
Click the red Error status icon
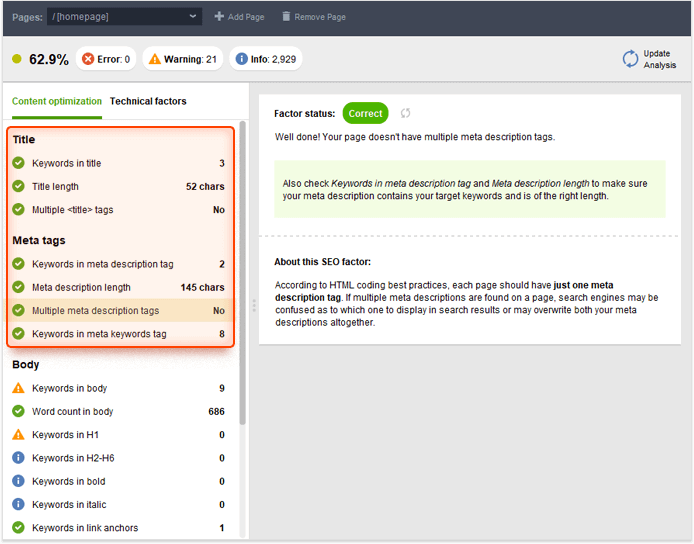click(88, 59)
